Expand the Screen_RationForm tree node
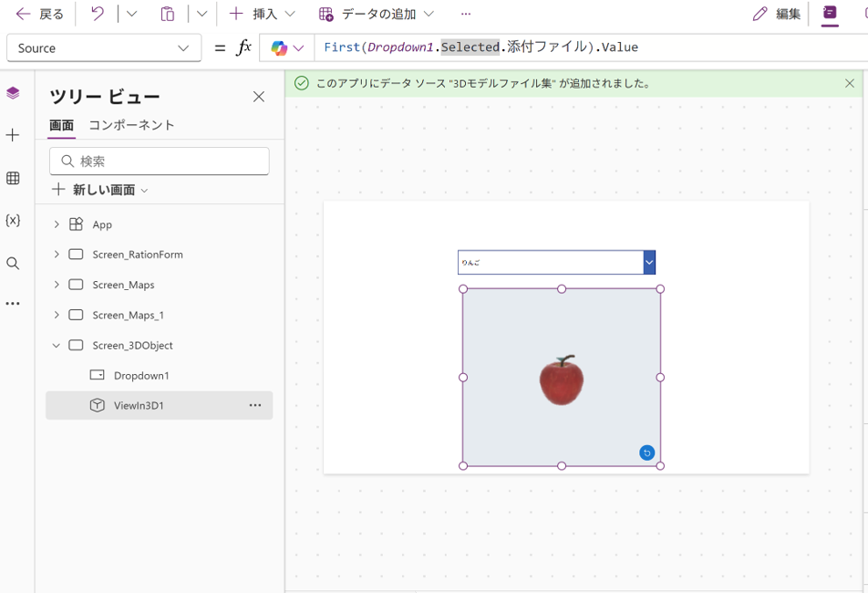The height and width of the screenshot is (593, 868). click(57, 255)
